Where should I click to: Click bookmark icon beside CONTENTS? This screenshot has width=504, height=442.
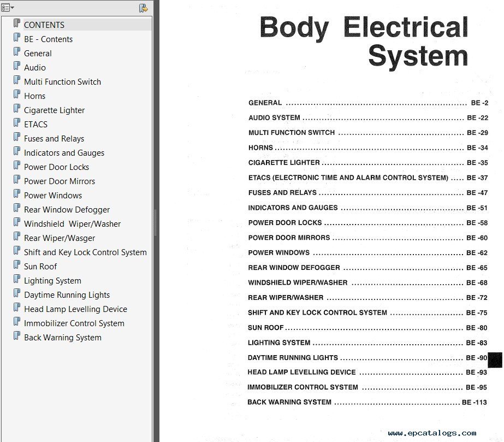tap(17, 23)
